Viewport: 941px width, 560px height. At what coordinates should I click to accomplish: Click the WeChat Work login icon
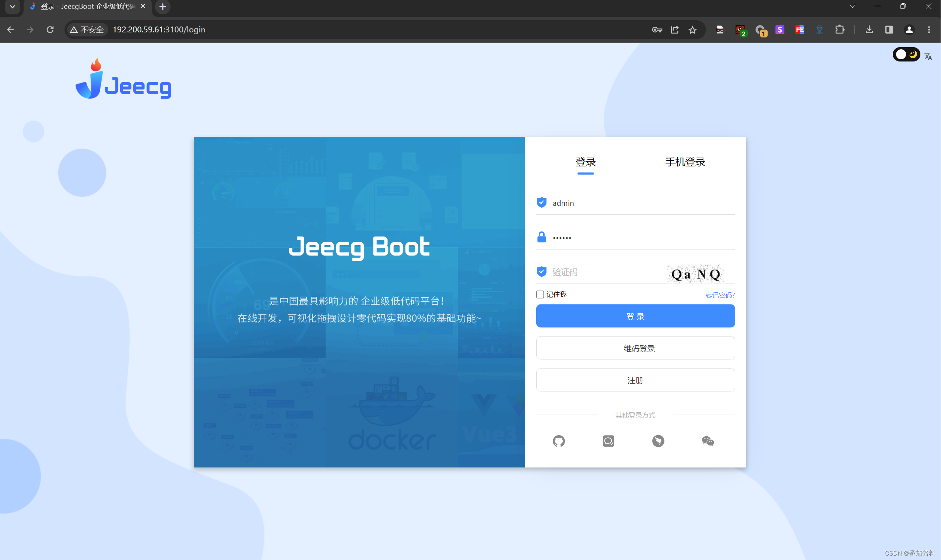[608, 441]
